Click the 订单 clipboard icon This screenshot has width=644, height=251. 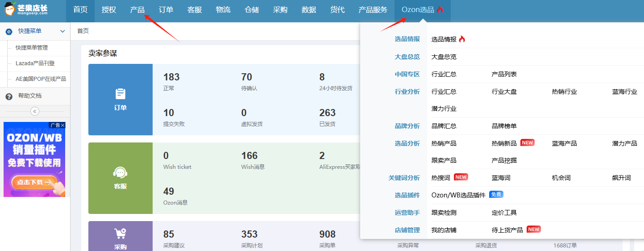(x=120, y=94)
